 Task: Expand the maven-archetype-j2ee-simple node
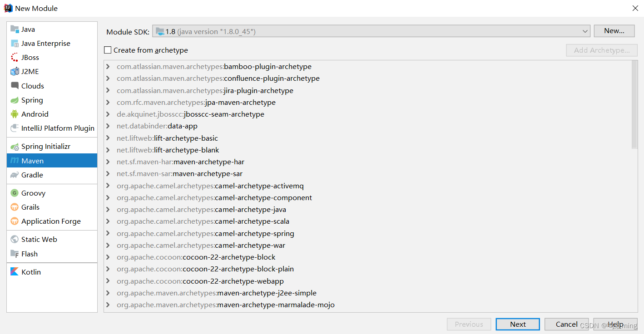108,293
